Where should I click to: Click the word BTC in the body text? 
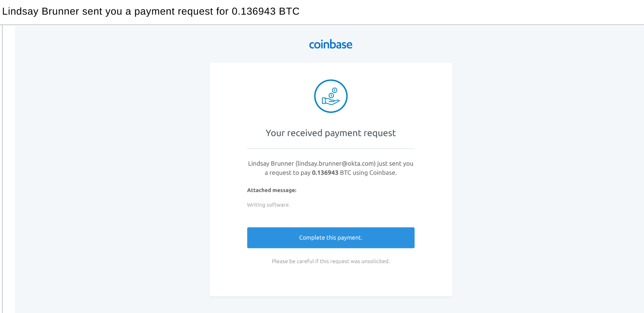point(345,173)
